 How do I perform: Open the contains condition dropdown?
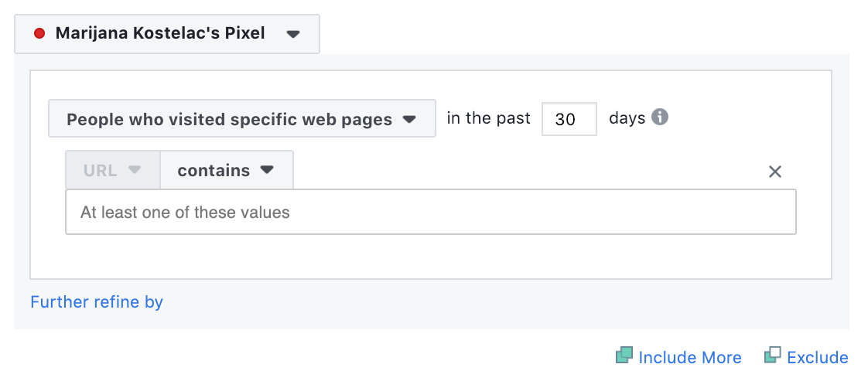(226, 171)
